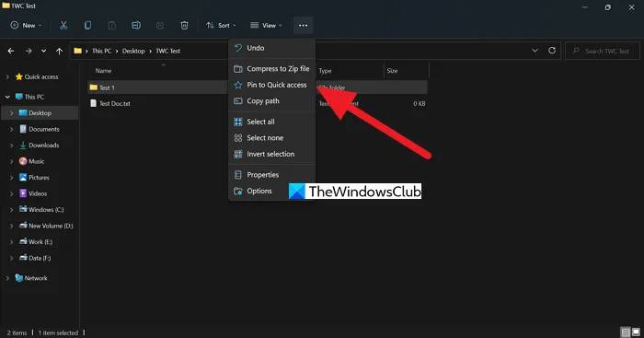Screen dimensions: 644x338
Task: Expand the Documents tree node
Action: (x=11, y=129)
